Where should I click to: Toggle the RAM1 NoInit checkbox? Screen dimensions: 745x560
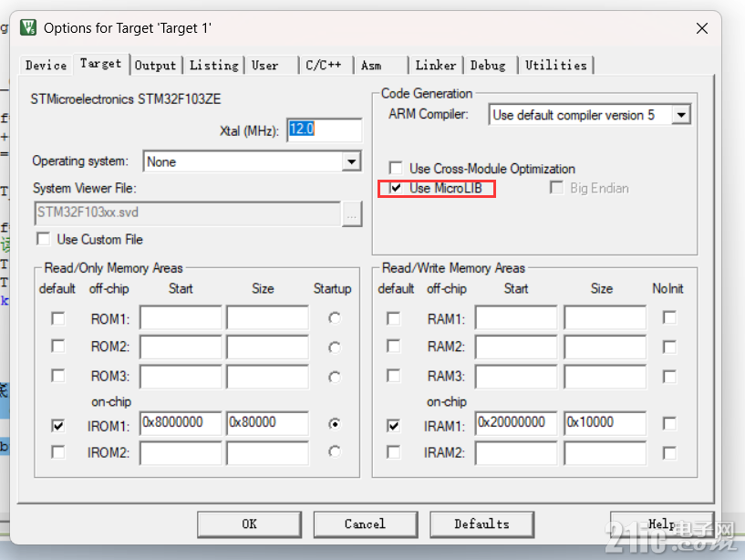pyautogui.click(x=669, y=317)
